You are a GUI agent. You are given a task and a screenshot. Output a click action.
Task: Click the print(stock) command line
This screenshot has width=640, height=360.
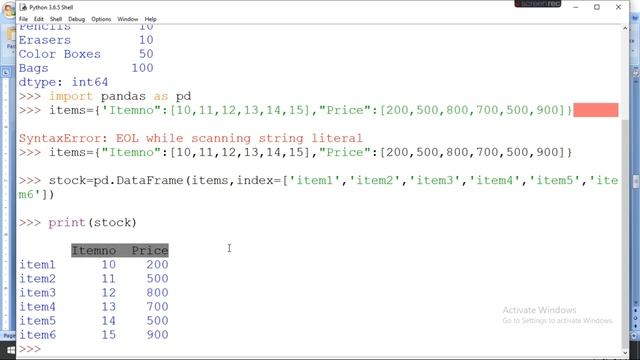pyautogui.click(x=78, y=223)
